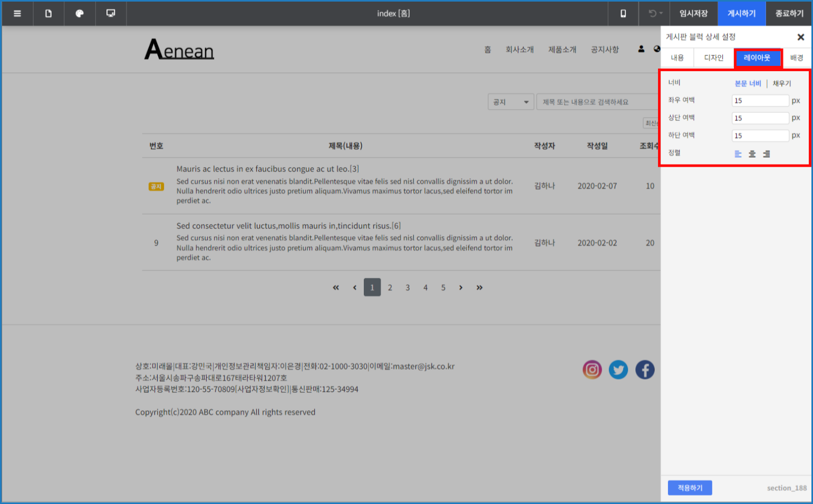Screen dimensions: 813x504
Task: Switch to mobile device view icon
Action: (x=623, y=13)
